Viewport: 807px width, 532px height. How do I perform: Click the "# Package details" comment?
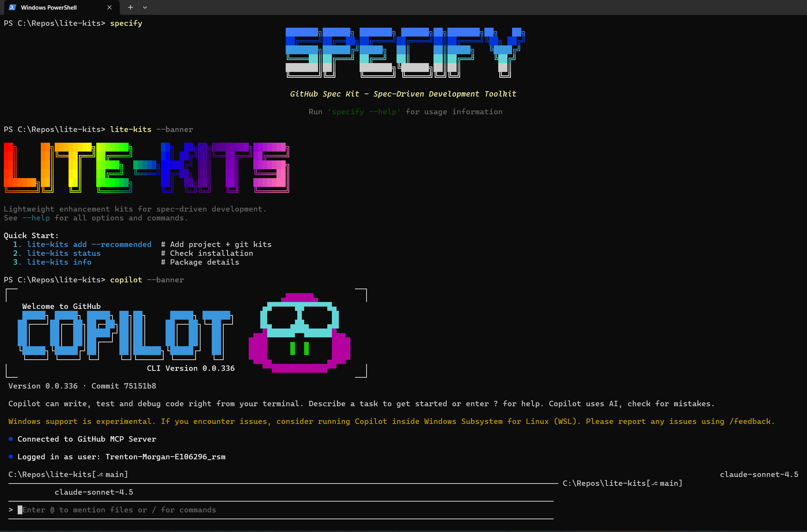click(200, 262)
